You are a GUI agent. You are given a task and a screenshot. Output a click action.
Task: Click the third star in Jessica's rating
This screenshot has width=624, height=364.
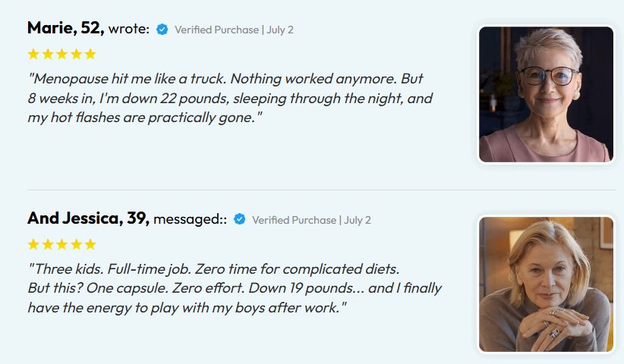[62, 244]
